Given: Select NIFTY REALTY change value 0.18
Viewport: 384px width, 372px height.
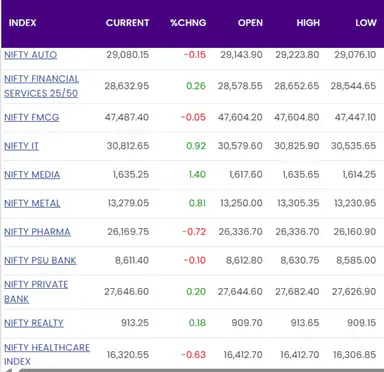Looking at the screenshot, I should tap(197, 323).
